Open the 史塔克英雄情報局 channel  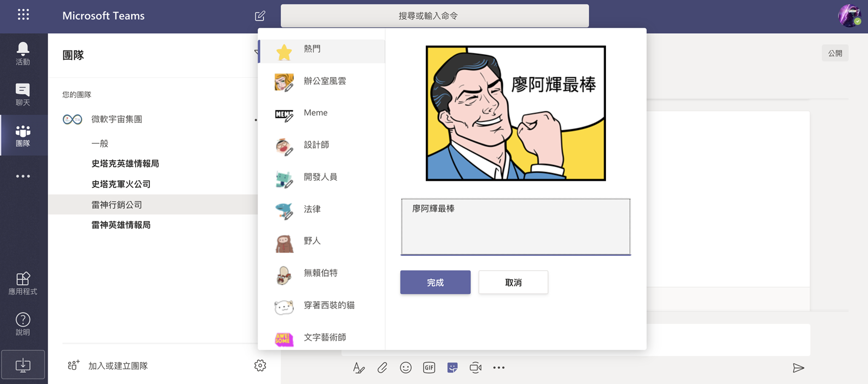pyautogui.click(x=125, y=163)
